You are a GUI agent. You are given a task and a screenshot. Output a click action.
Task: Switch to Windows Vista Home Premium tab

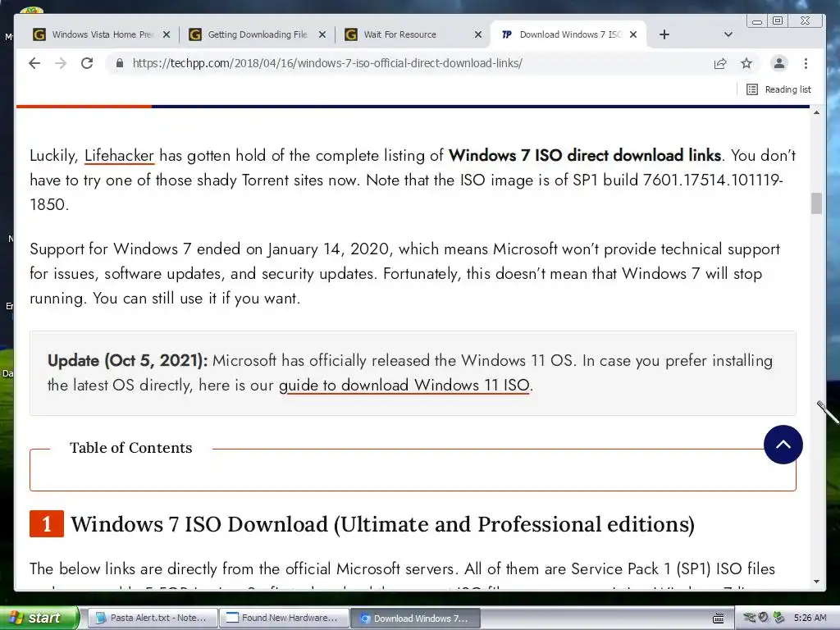coord(102,34)
